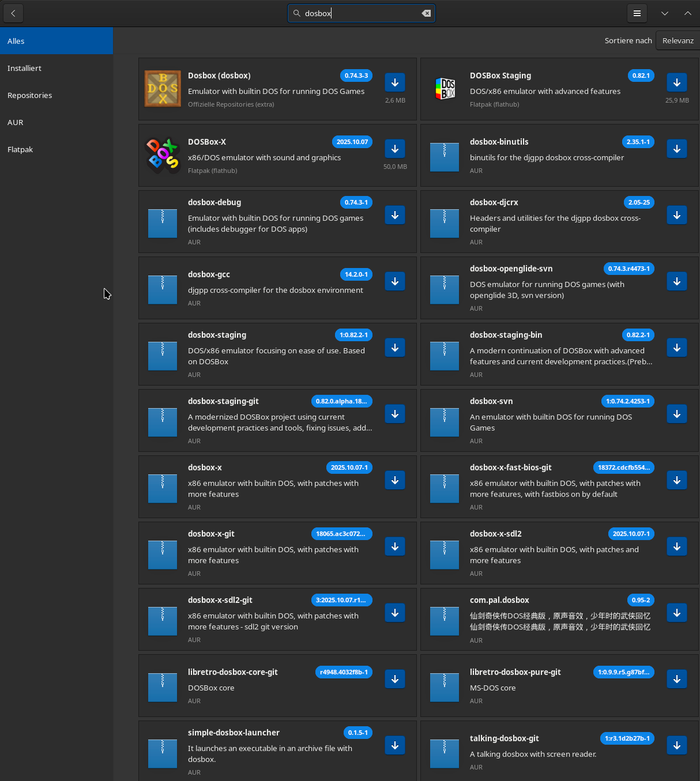The image size is (700, 781).
Task: Click version badge 0.95-2
Action: tap(641, 600)
